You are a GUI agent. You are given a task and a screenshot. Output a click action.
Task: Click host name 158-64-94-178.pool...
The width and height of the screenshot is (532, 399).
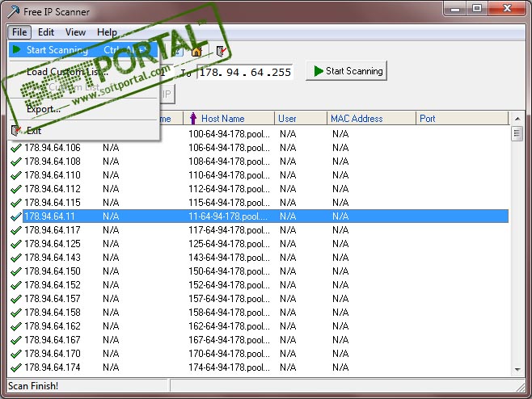point(230,313)
